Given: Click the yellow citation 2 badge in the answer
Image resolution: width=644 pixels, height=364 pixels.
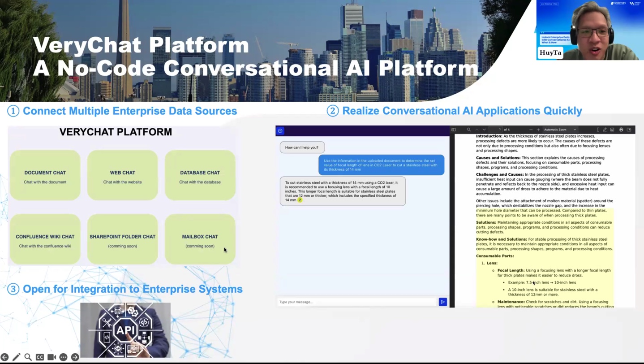Looking at the screenshot, I should (300, 200).
